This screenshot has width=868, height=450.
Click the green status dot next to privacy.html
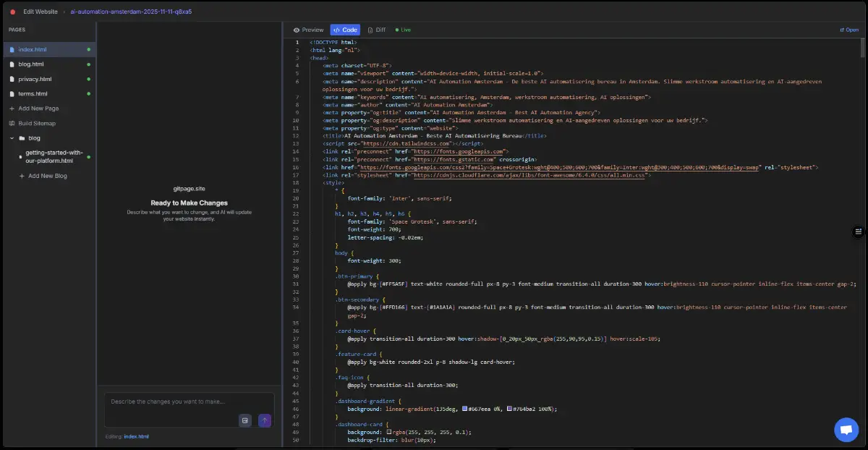[88, 79]
